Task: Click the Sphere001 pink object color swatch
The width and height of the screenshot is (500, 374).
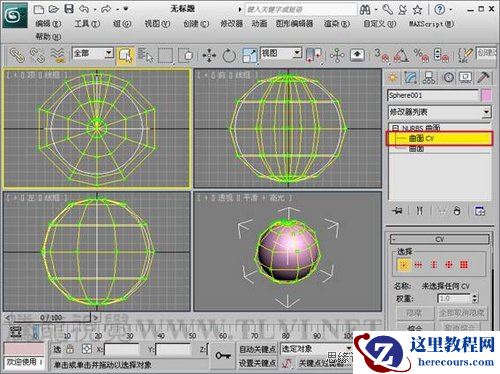Action: tap(486, 96)
